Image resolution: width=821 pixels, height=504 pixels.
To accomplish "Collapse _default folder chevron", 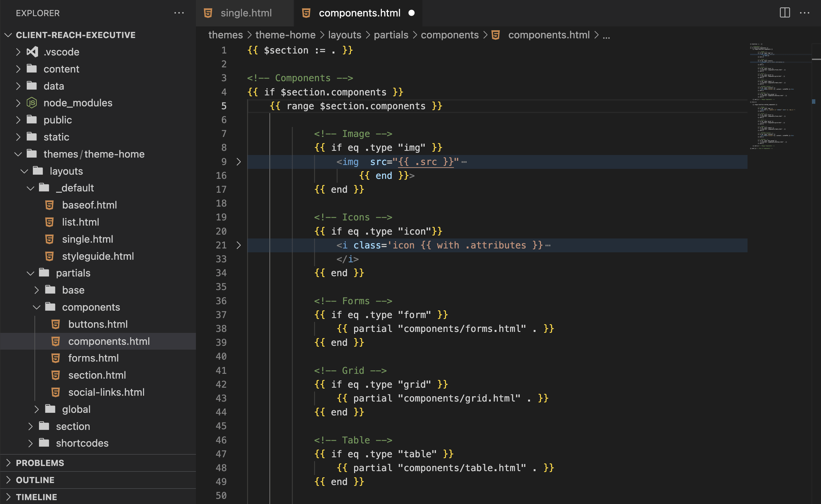I will coord(31,188).
